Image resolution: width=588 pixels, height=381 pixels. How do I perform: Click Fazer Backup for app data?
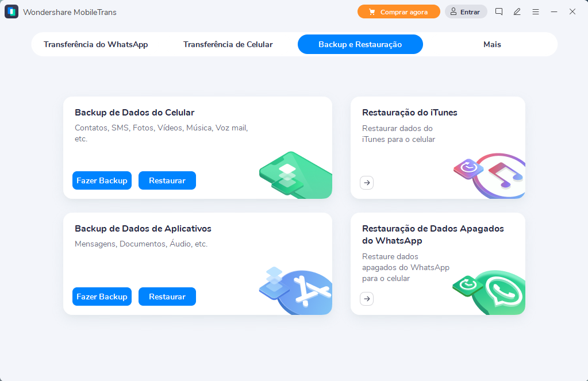pyautogui.click(x=102, y=297)
